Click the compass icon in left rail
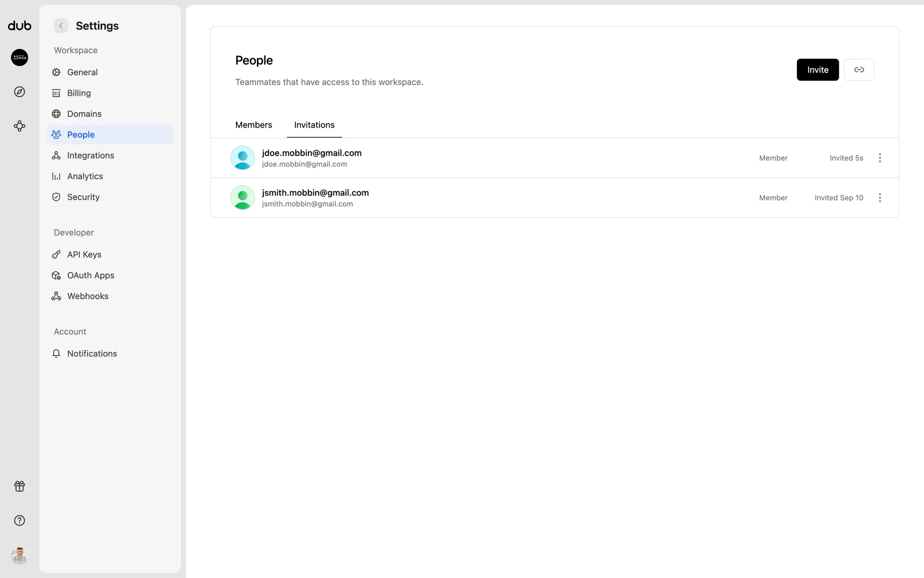 pyautogui.click(x=19, y=92)
